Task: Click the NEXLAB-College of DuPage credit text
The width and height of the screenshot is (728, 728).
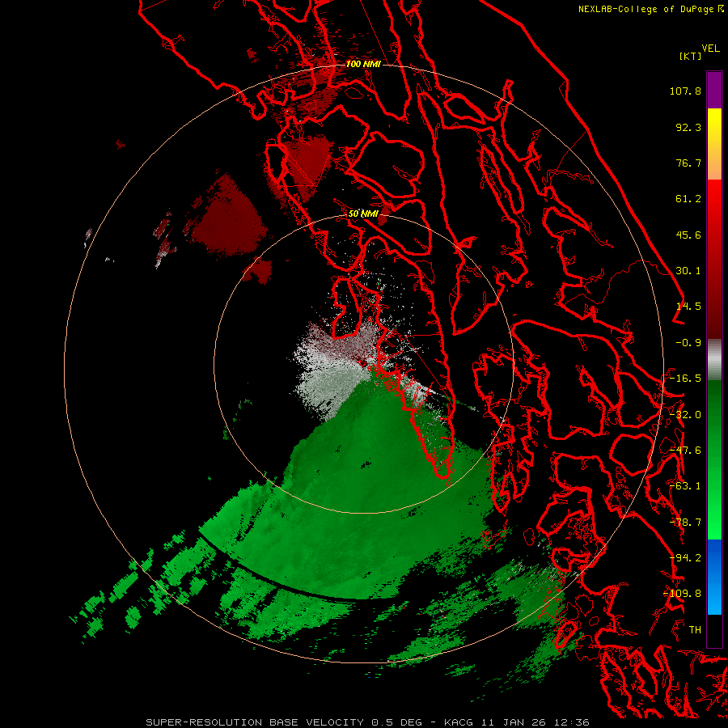Action: [x=650, y=9]
